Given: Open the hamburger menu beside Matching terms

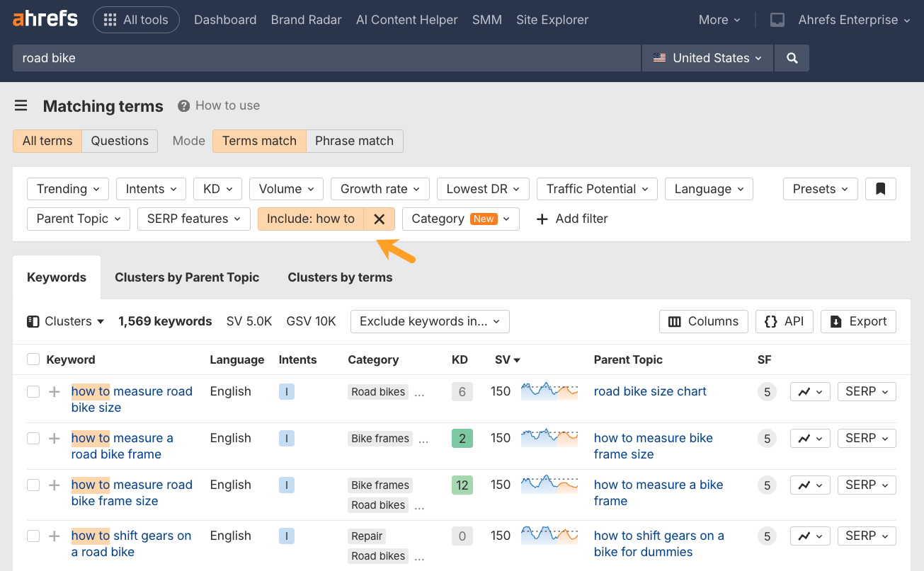Looking at the screenshot, I should 21,105.
